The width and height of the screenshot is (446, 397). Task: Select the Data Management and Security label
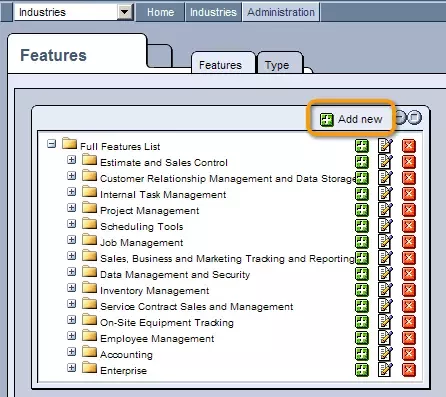pyautogui.click(x=175, y=275)
